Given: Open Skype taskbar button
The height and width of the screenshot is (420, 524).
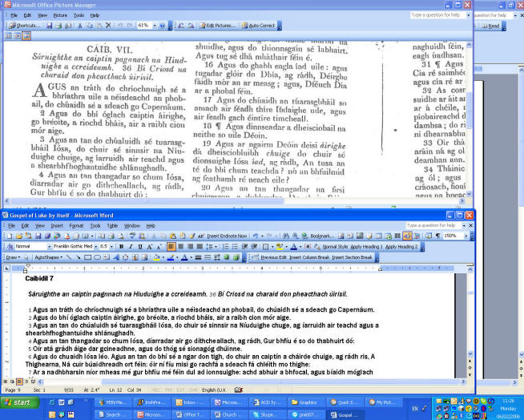Looking at the screenshot, I should 267,415.
